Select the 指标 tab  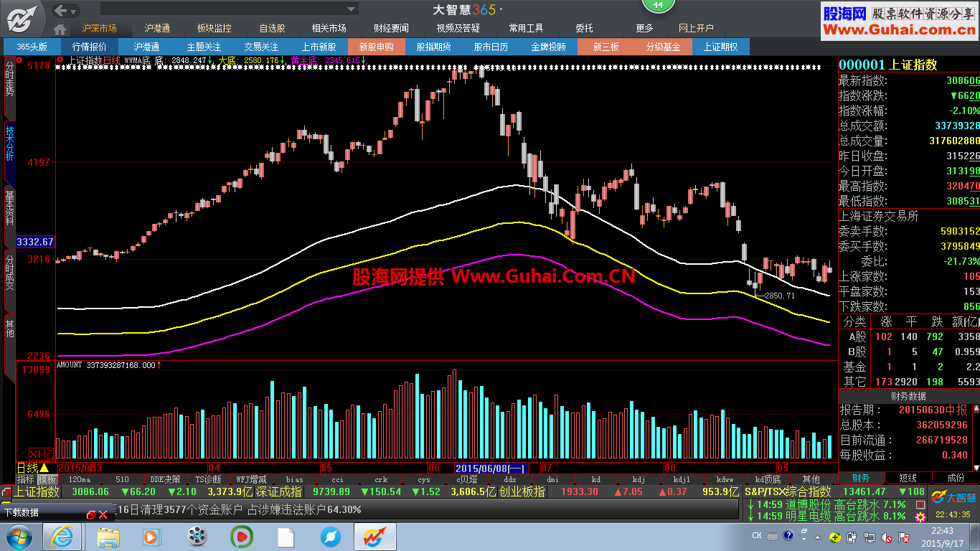pyautogui.click(x=26, y=479)
